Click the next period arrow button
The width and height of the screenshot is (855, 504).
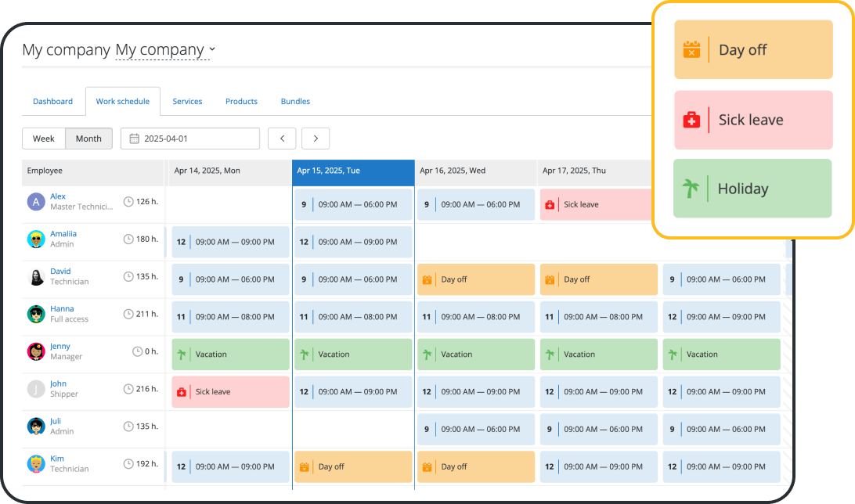tap(316, 138)
